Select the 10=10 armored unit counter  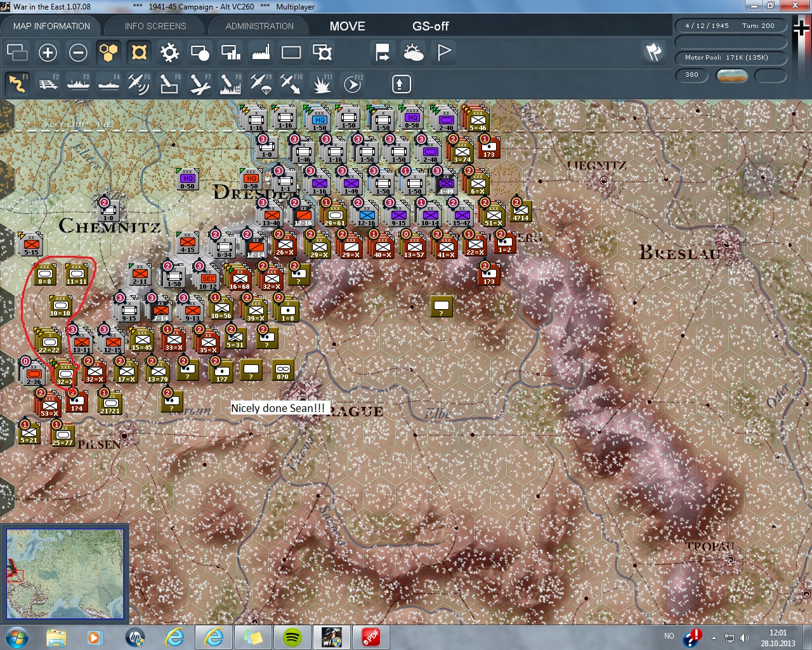60,305
